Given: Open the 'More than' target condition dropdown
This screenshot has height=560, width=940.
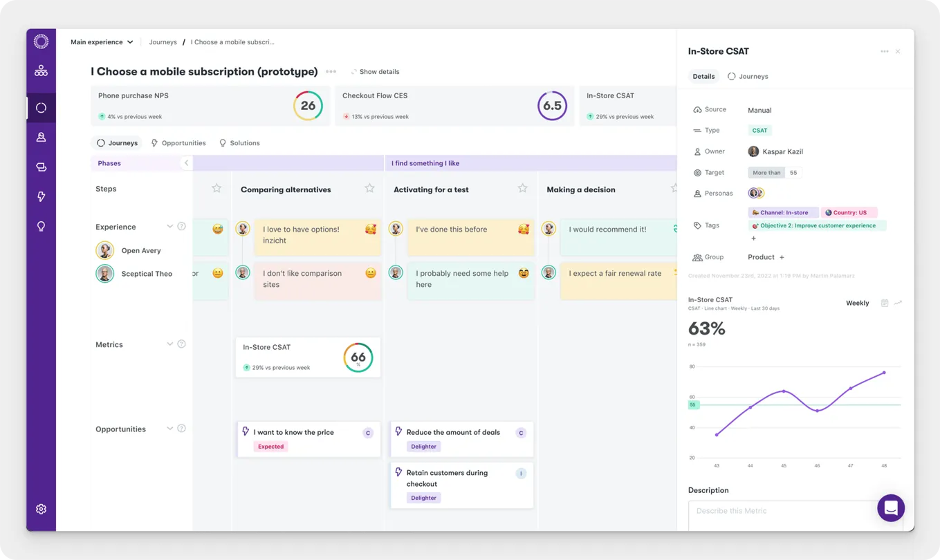Looking at the screenshot, I should pyautogui.click(x=766, y=173).
